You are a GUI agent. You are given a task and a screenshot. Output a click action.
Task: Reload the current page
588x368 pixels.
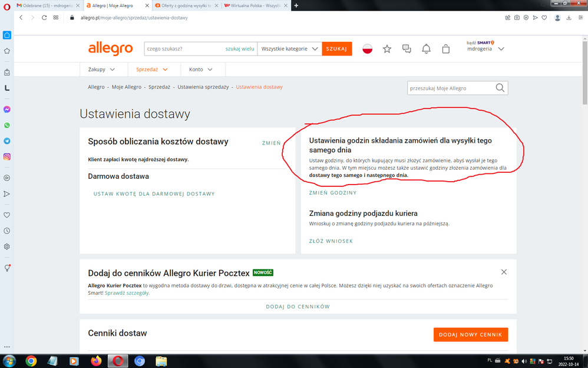coord(44,18)
